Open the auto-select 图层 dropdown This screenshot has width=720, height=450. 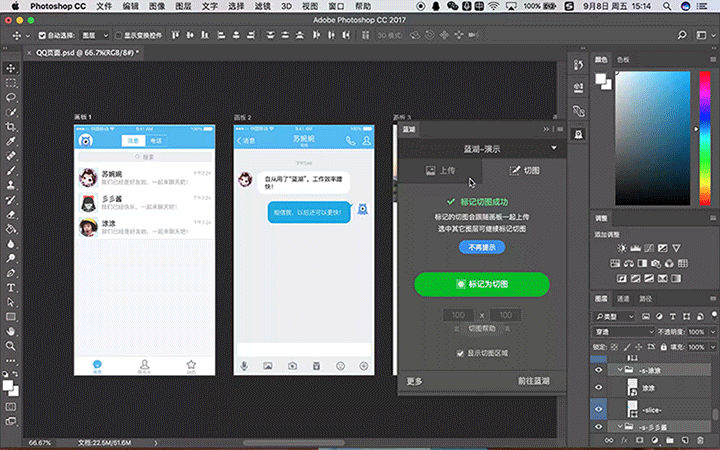[95, 35]
